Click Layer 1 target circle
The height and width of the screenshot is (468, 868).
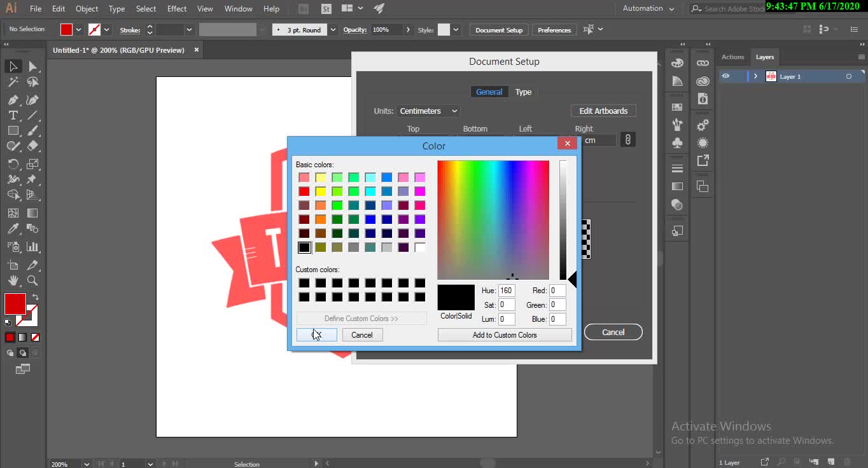(x=848, y=76)
